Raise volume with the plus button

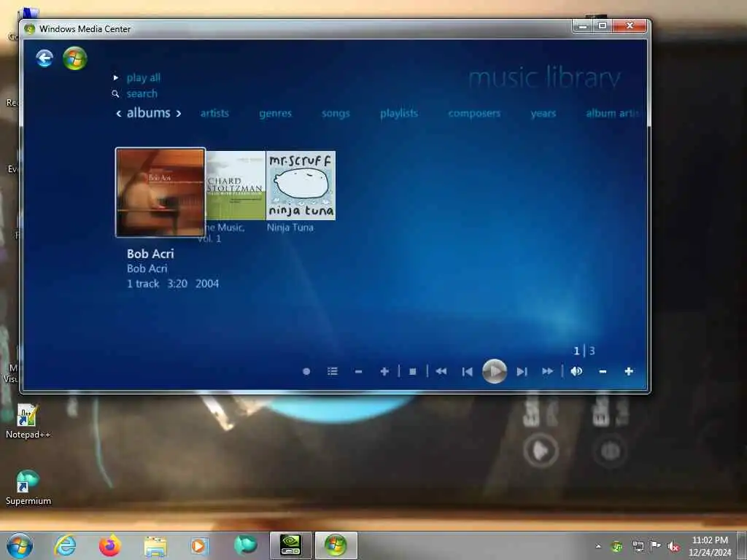[629, 371]
